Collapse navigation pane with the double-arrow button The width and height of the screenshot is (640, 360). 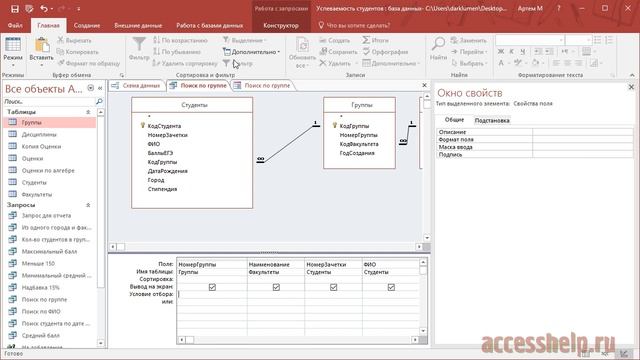[x=100, y=88]
